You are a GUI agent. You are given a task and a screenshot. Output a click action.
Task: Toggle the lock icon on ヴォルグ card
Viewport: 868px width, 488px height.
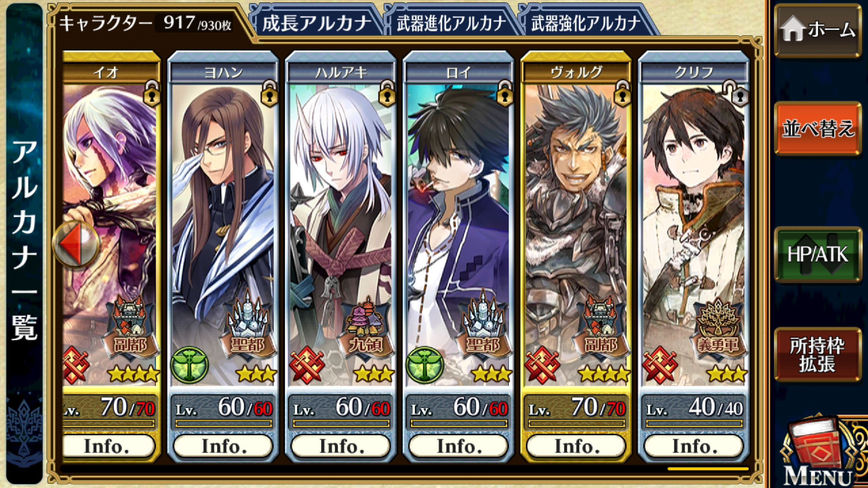point(622,94)
